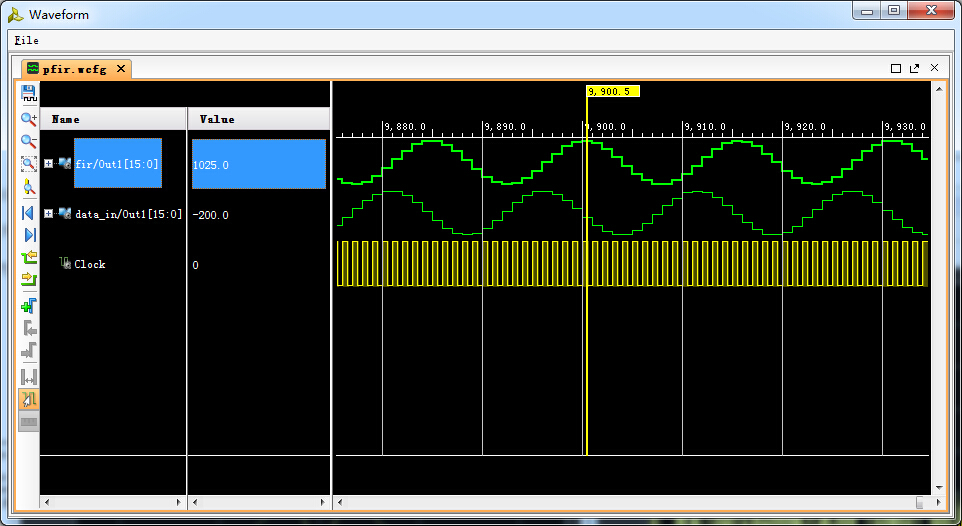Expand the data_in/Out1[15:0] bus

point(48,213)
